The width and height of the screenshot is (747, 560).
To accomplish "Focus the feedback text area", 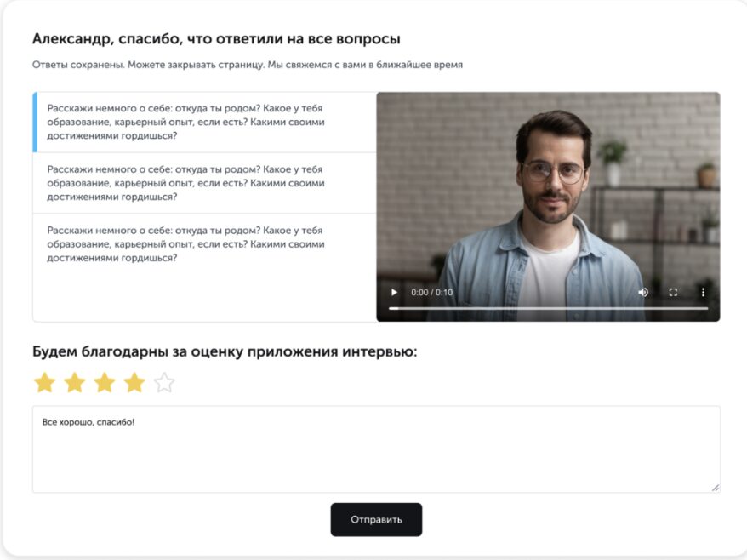I will (x=376, y=449).
